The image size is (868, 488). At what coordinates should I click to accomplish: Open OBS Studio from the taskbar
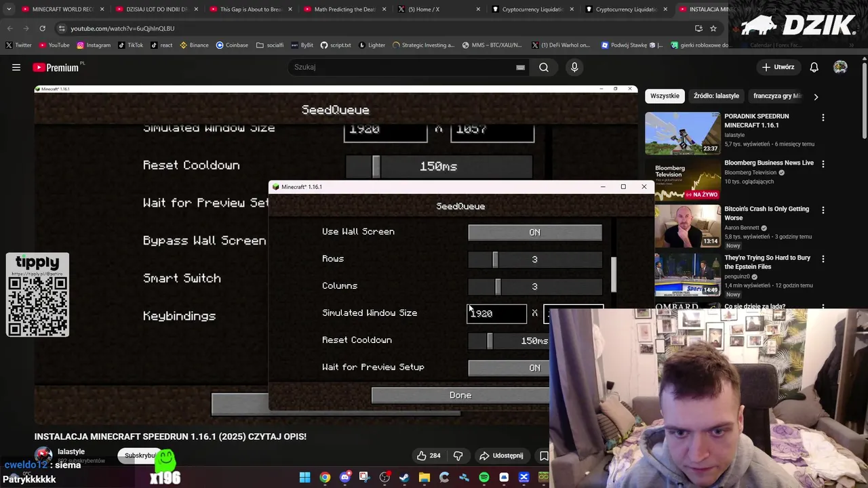click(384, 478)
